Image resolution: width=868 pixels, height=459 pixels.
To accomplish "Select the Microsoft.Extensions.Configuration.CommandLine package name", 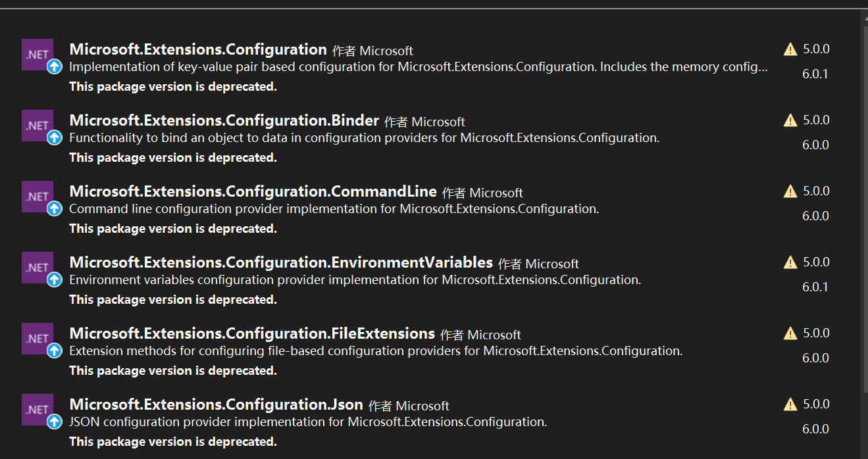I will point(253,191).
